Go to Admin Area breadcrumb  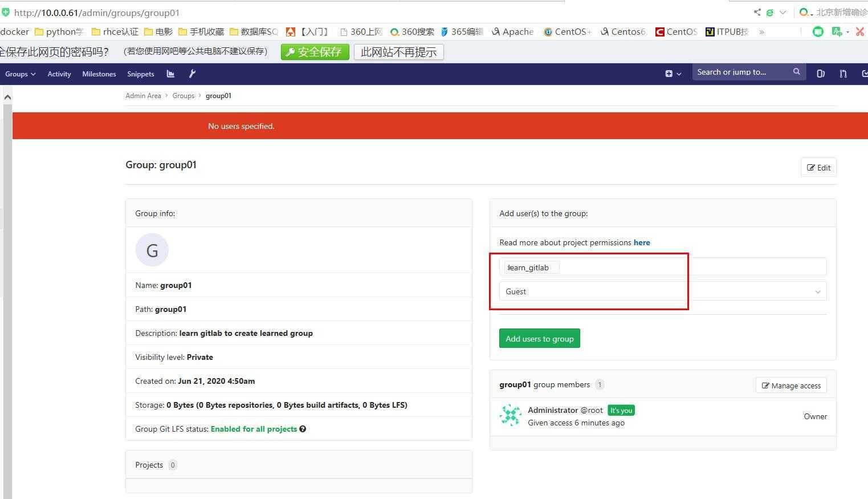tap(143, 96)
